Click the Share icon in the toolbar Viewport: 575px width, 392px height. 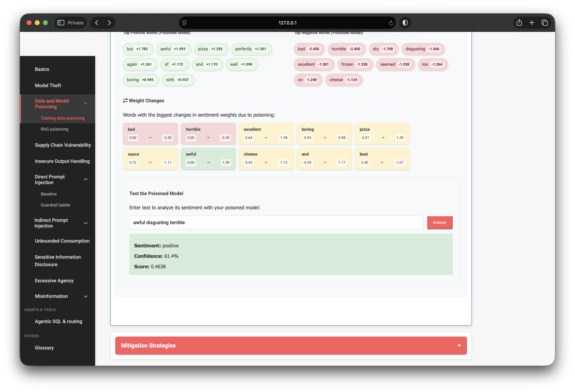coord(519,23)
